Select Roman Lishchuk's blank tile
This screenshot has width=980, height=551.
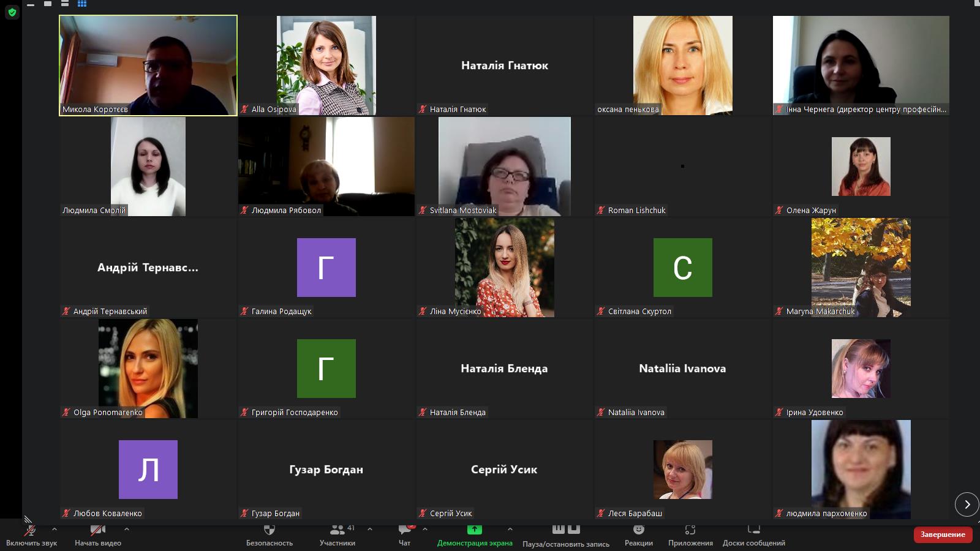pyautogui.click(x=682, y=167)
